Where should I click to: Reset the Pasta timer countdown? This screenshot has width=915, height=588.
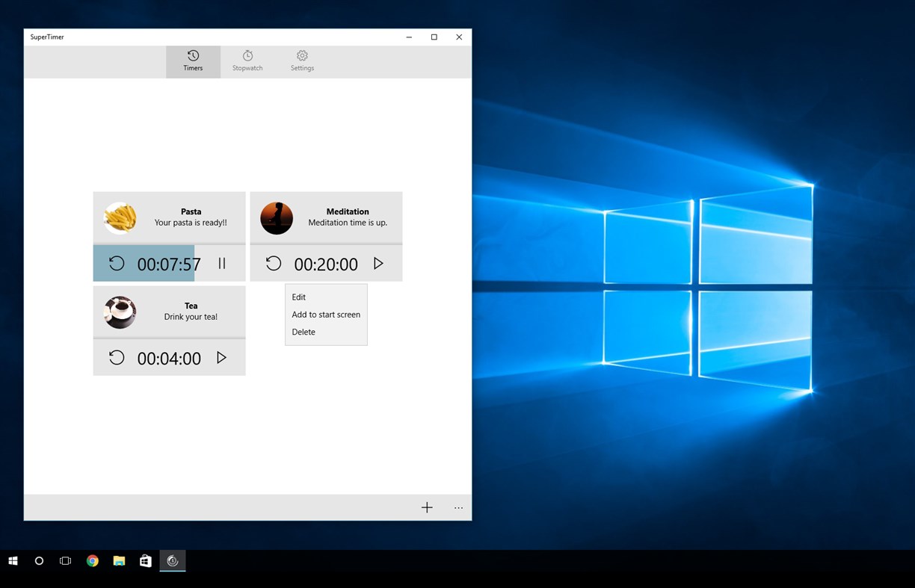pos(117,263)
